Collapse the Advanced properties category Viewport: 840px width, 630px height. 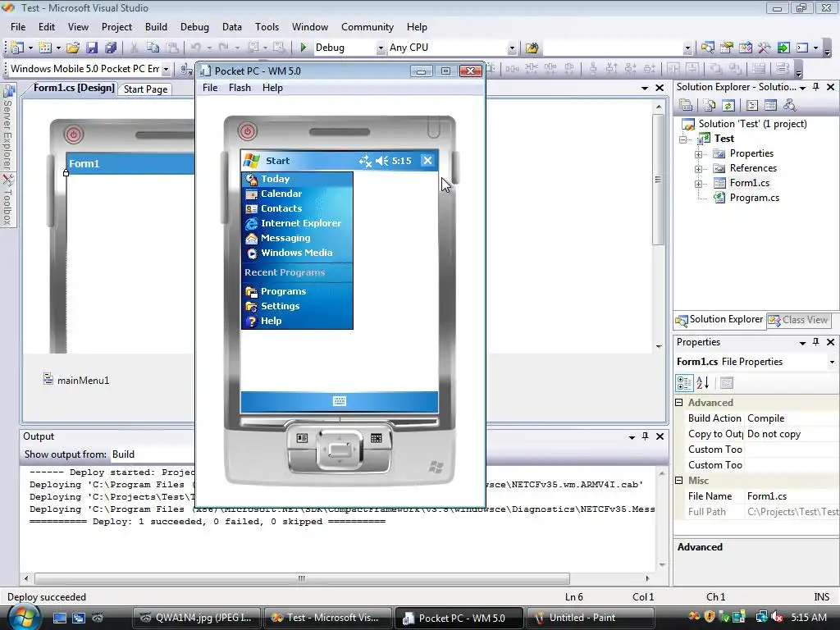pyautogui.click(x=679, y=402)
